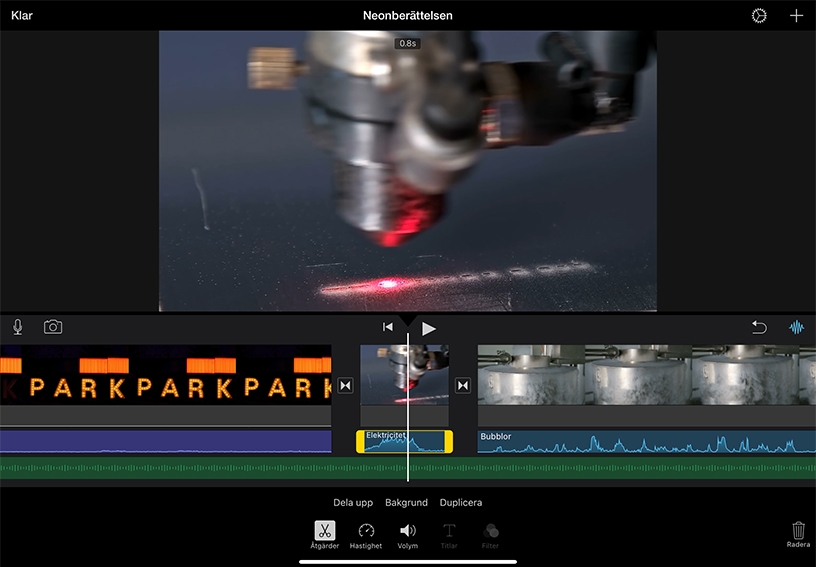Viewport: 816px width, 567px height.
Task: Choose Dela upp to split the clip
Action: pos(353,502)
